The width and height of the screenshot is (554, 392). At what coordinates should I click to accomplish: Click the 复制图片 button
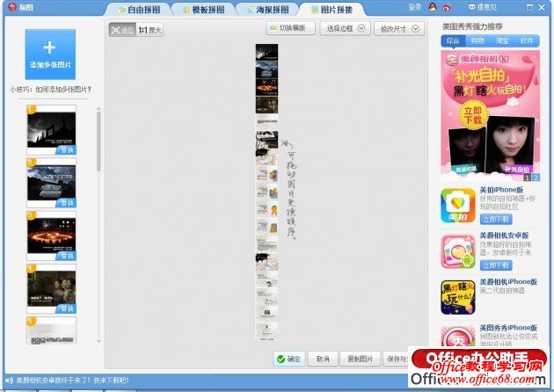click(360, 359)
